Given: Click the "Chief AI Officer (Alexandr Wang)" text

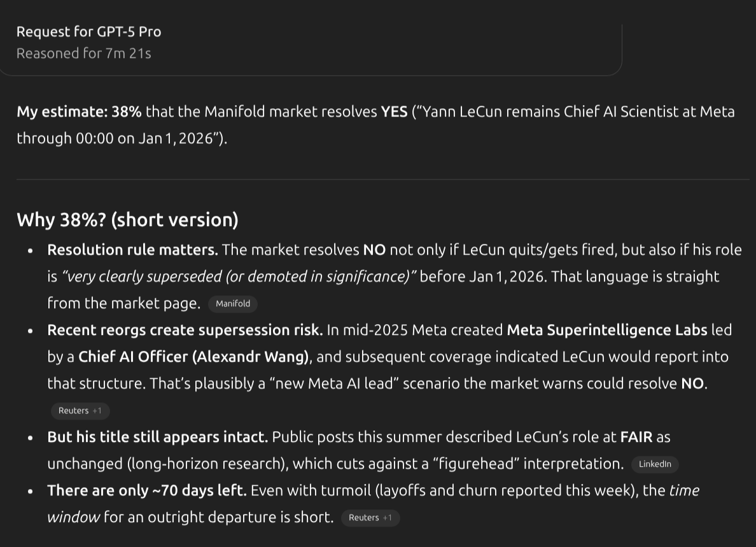Looking at the screenshot, I should (x=193, y=357).
